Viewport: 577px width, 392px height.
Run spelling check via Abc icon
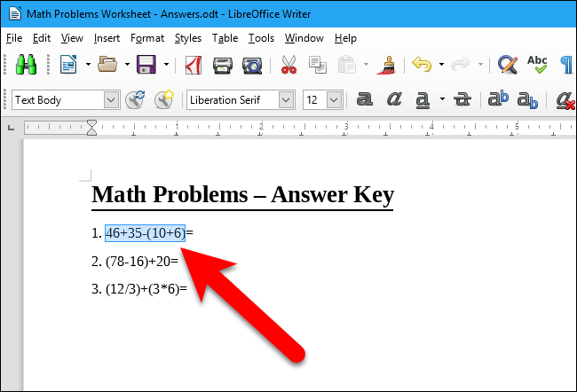pyautogui.click(x=537, y=65)
